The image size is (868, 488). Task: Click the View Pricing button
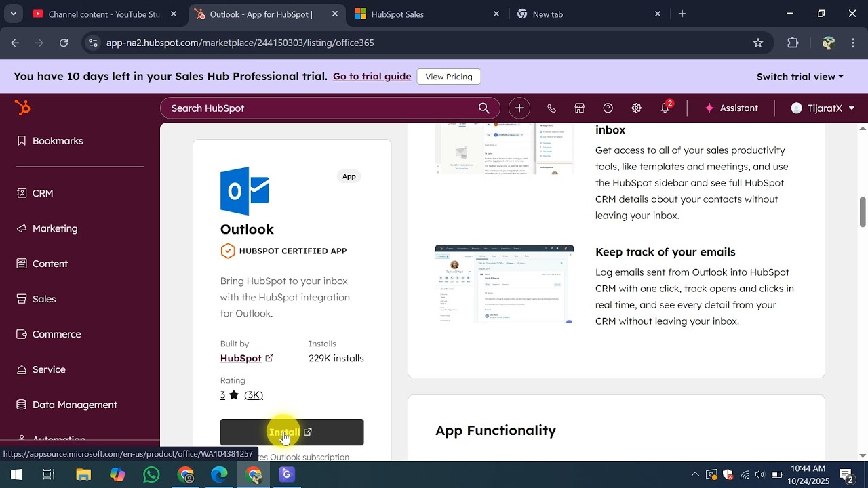click(449, 77)
